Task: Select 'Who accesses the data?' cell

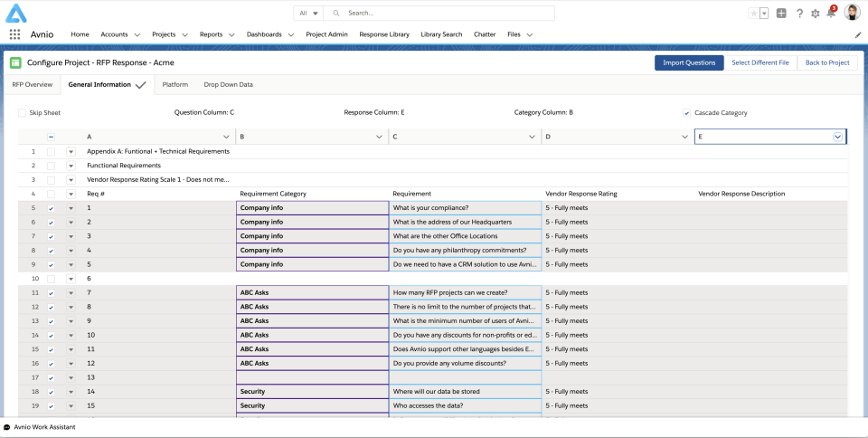Action: pyautogui.click(x=465, y=406)
